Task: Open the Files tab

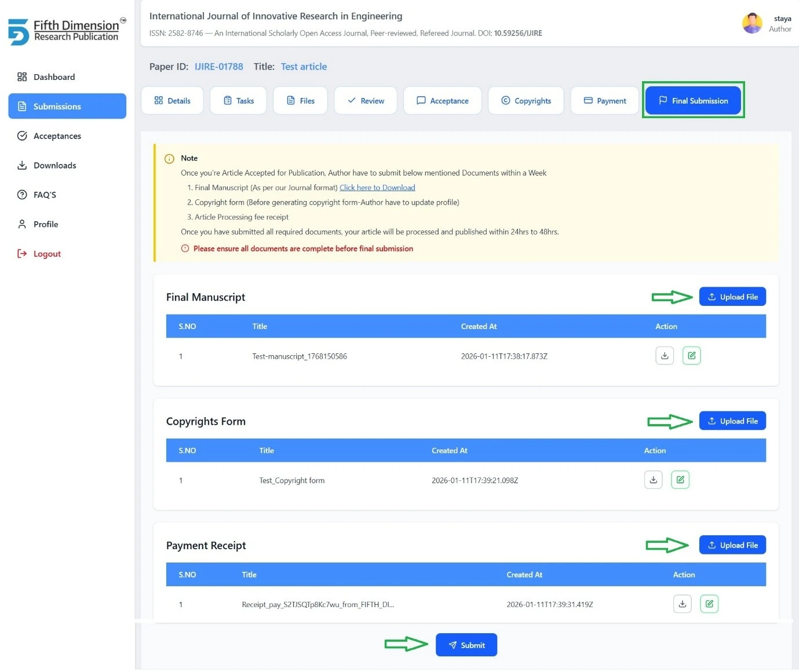Action: [x=300, y=101]
